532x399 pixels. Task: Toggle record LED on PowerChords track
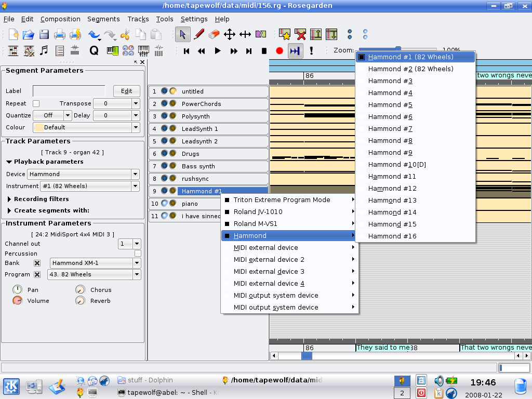(172, 103)
